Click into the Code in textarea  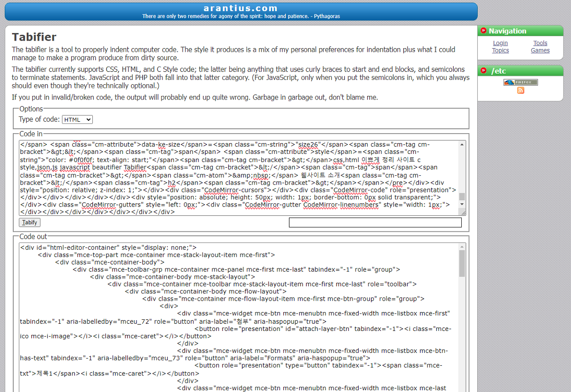[x=239, y=178]
